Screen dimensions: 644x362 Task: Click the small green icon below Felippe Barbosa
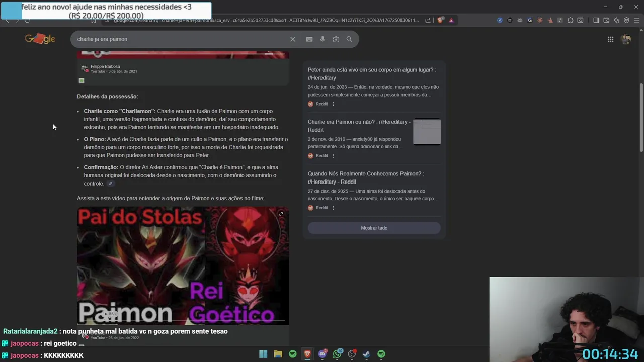(x=82, y=80)
